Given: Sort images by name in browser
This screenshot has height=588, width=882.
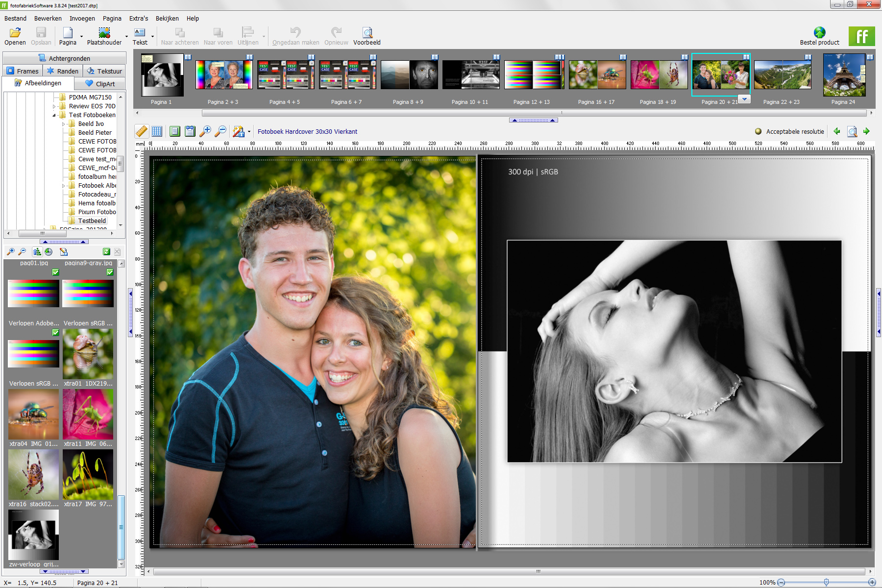Looking at the screenshot, I should pyautogui.click(x=37, y=252).
